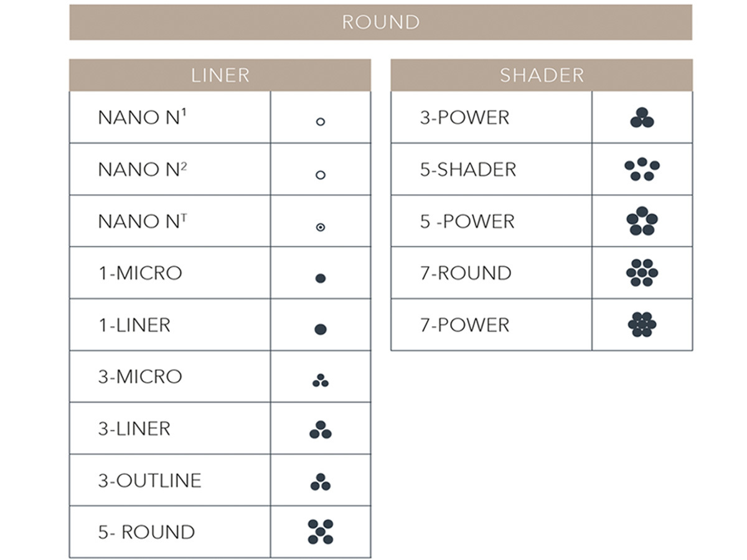This screenshot has width=747, height=560.
Task: Click the 1-MICRO solid dot icon
Action: (321, 278)
